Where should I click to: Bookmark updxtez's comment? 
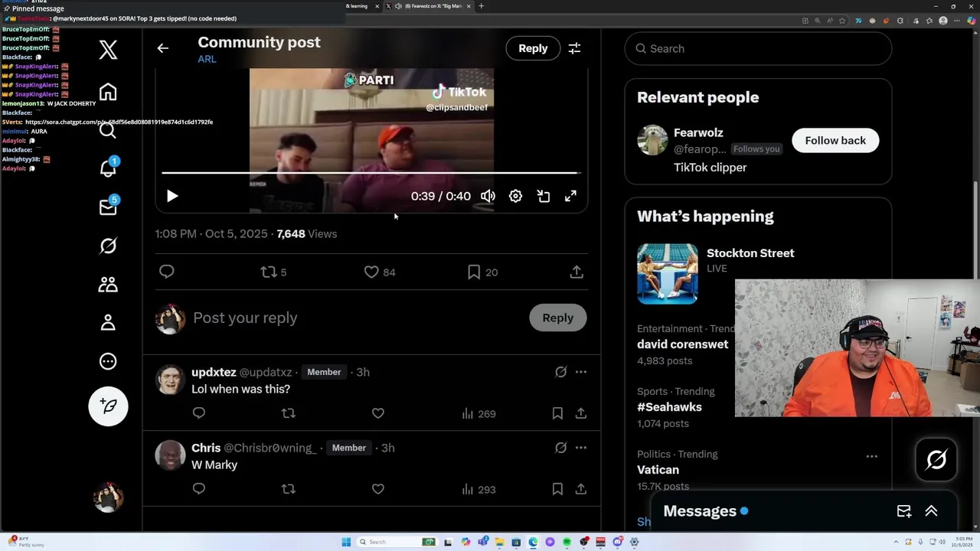(x=557, y=413)
